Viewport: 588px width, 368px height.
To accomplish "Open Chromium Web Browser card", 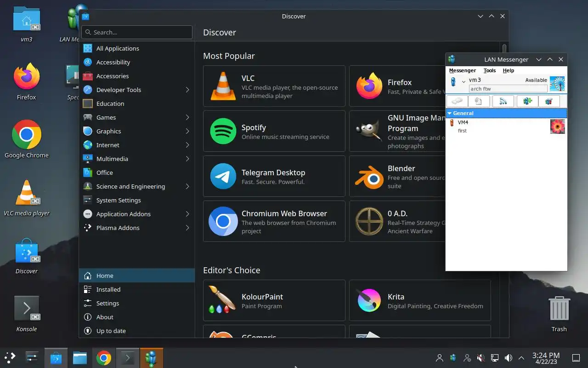I will click(274, 221).
